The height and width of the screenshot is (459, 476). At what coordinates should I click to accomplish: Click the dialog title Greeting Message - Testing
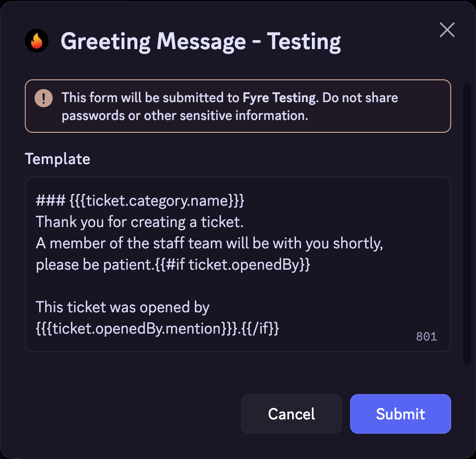pos(200,41)
